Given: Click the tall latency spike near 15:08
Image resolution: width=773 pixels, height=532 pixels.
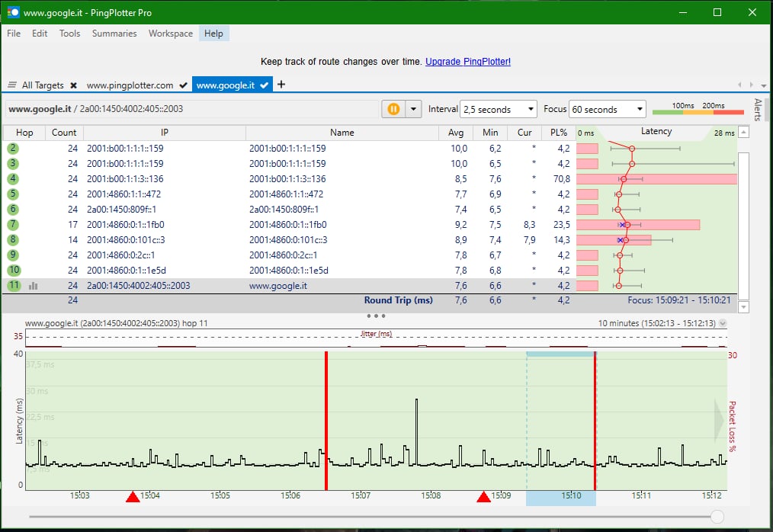Looking at the screenshot, I should [416, 431].
